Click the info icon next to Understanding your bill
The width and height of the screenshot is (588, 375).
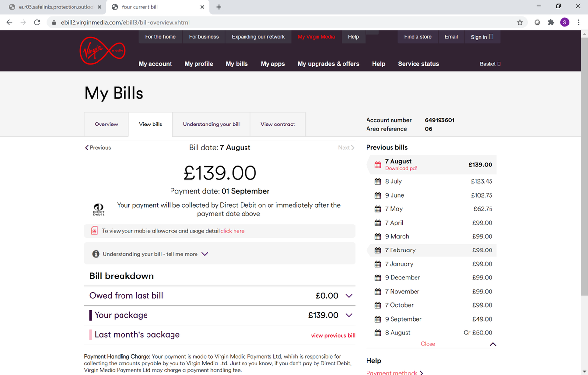click(x=96, y=254)
